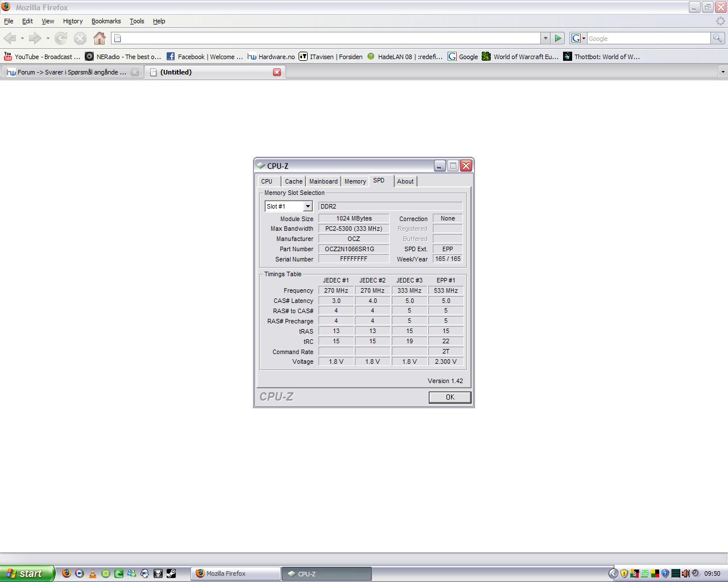728x582 pixels.
Task: Open HadeLAN 08 bookmark
Action: (x=405, y=56)
